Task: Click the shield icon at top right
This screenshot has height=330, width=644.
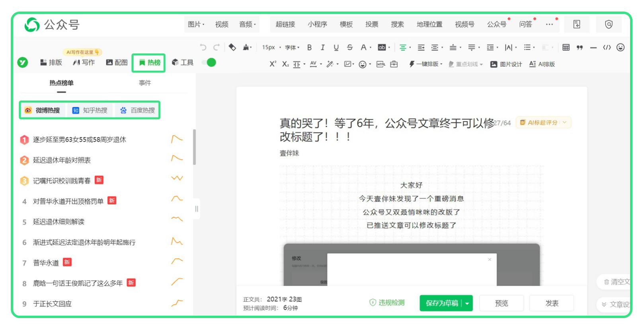Action: [609, 24]
